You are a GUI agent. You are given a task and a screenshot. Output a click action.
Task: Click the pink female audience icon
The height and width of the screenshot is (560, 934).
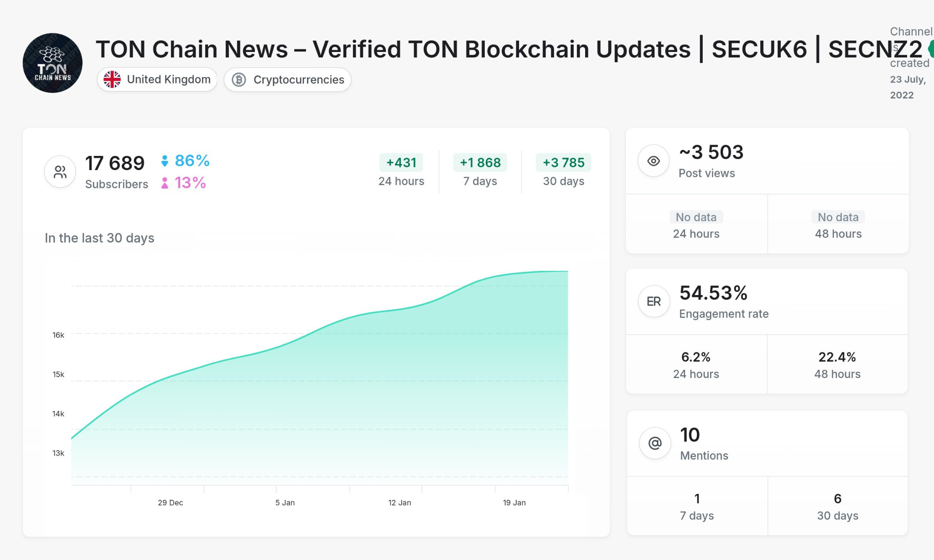(164, 183)
